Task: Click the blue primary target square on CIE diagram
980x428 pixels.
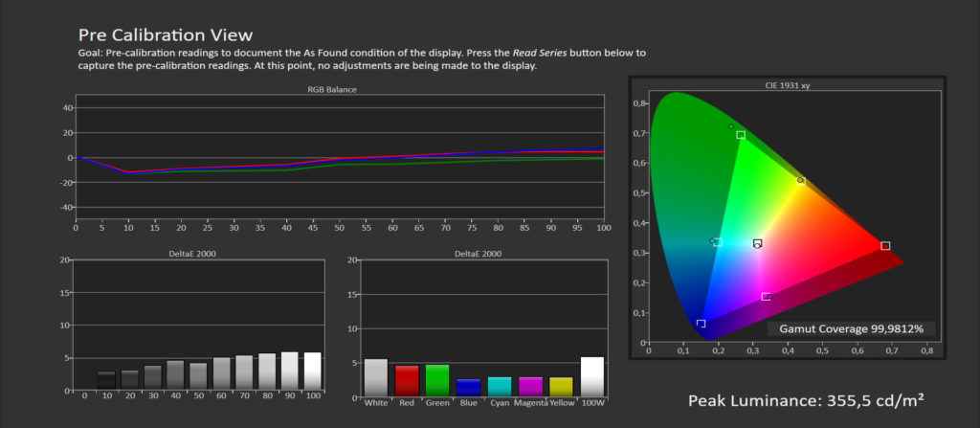Action: (x=701, y=324)
